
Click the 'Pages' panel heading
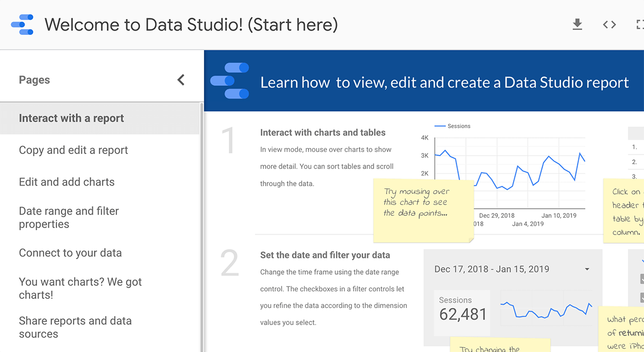34,80
